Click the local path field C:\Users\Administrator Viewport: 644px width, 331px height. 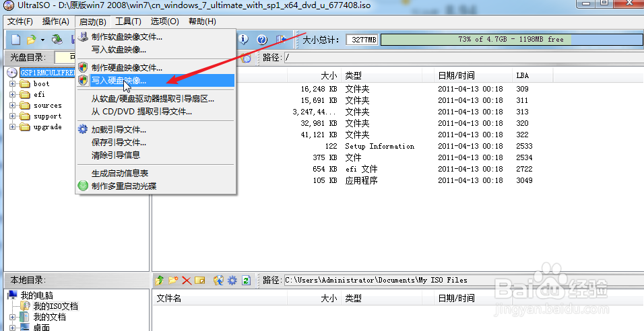pos(463,280)
